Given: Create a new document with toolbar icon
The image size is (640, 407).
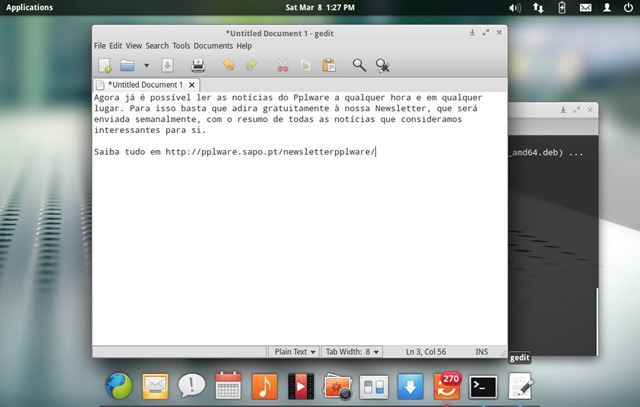Looking at the screenshot, I should coord(105,65).
